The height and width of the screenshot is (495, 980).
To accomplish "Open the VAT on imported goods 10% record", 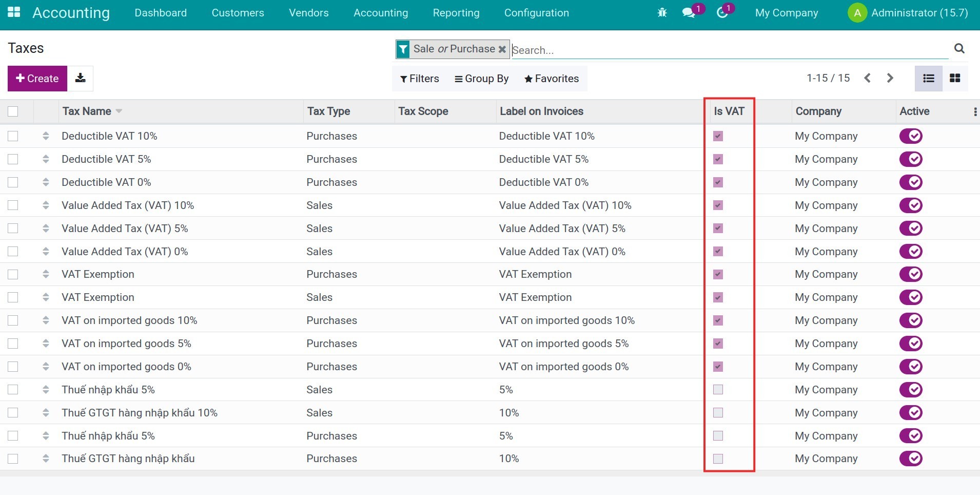I will tap(129, 320).
